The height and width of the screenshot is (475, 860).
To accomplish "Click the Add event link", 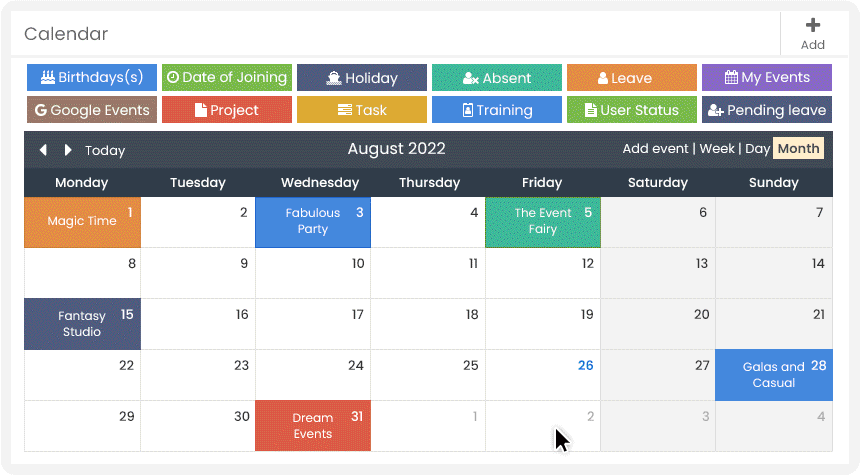I will coord(655,149).
